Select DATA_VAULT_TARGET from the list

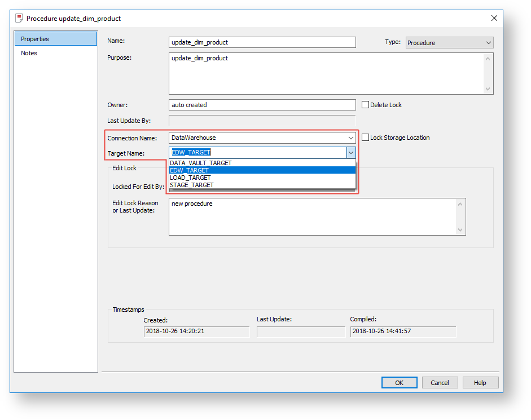tap(201, 163)
